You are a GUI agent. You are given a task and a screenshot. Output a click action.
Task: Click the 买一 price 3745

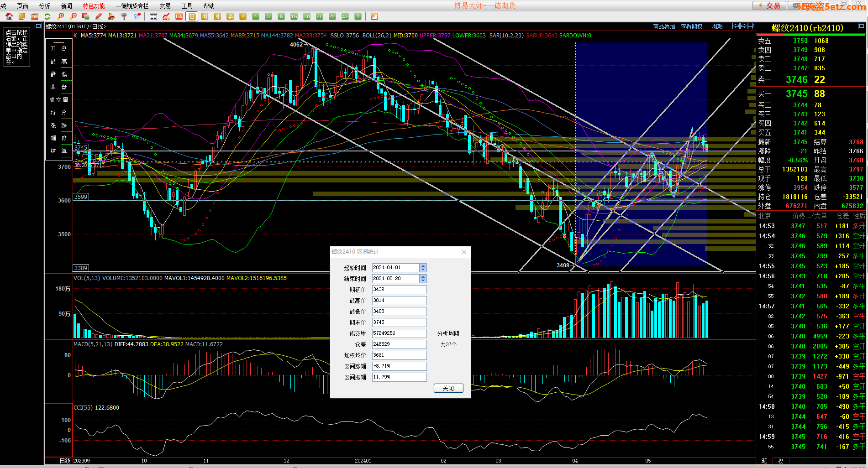coord(796,94)
